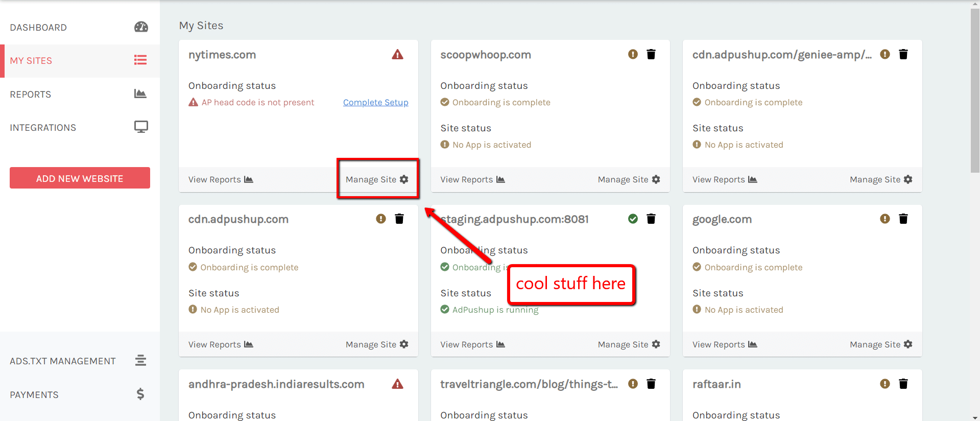
Task: Select the My Sites menu item
Action: click(80, 61)
